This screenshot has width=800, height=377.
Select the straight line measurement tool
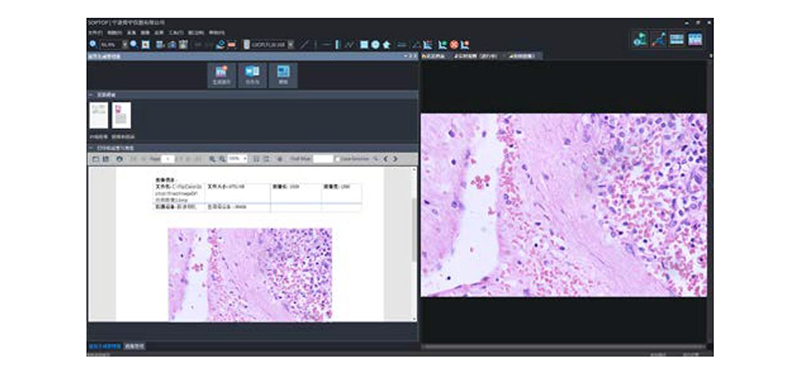304,44
